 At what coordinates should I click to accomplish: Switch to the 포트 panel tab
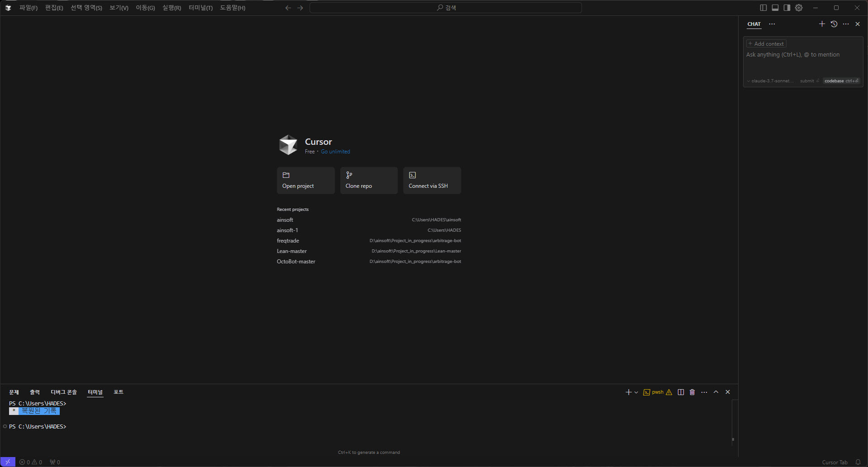119,392
